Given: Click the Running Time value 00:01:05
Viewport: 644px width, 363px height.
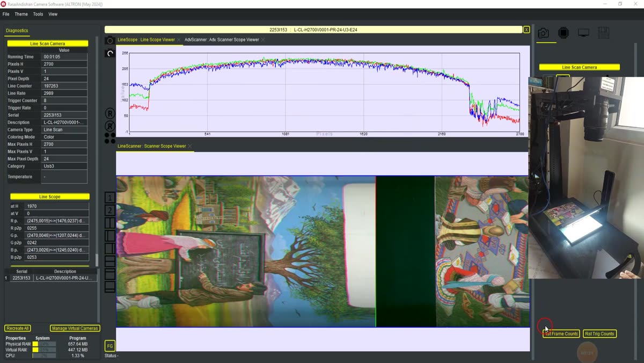Looking at the screenshot, I should [64, 57].
